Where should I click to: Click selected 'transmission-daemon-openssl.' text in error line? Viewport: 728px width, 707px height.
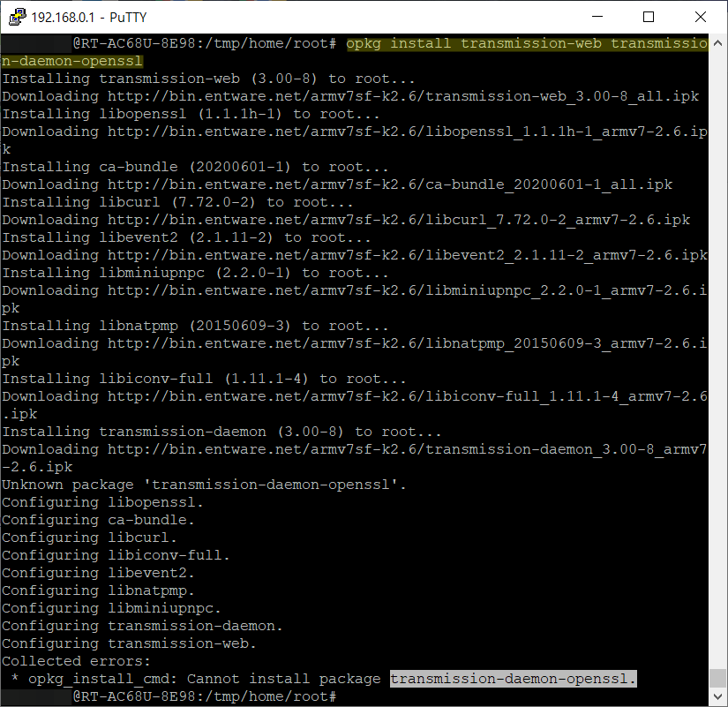point(513,679)
